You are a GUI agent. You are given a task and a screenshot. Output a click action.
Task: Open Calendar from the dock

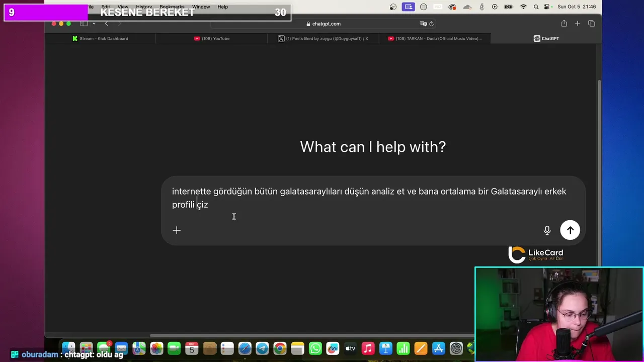coord(192,348)
